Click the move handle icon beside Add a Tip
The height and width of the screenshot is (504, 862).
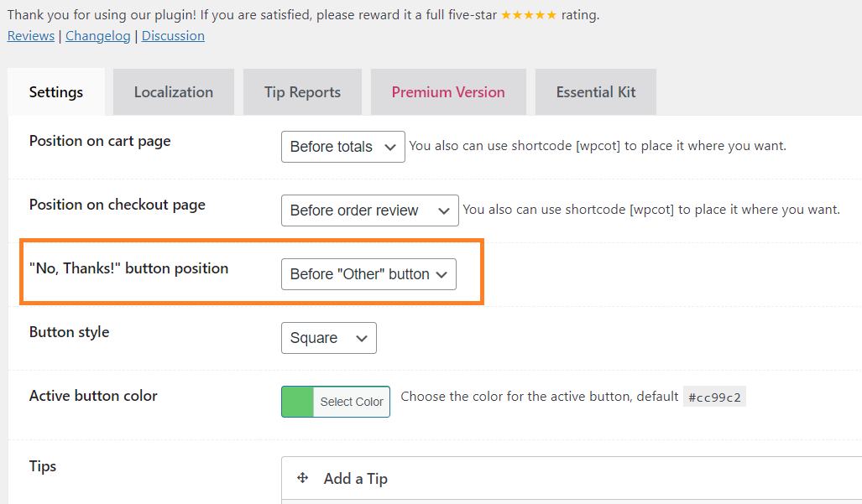[302, 478]
